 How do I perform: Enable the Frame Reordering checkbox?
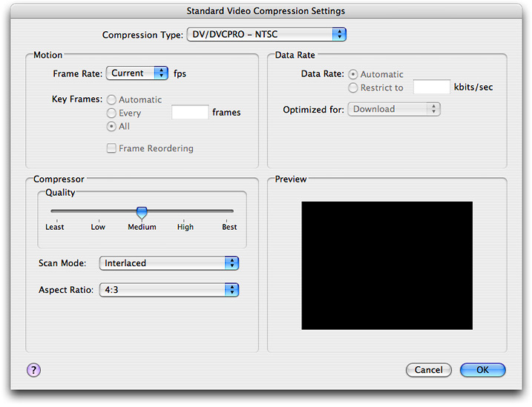click(112, 148)
